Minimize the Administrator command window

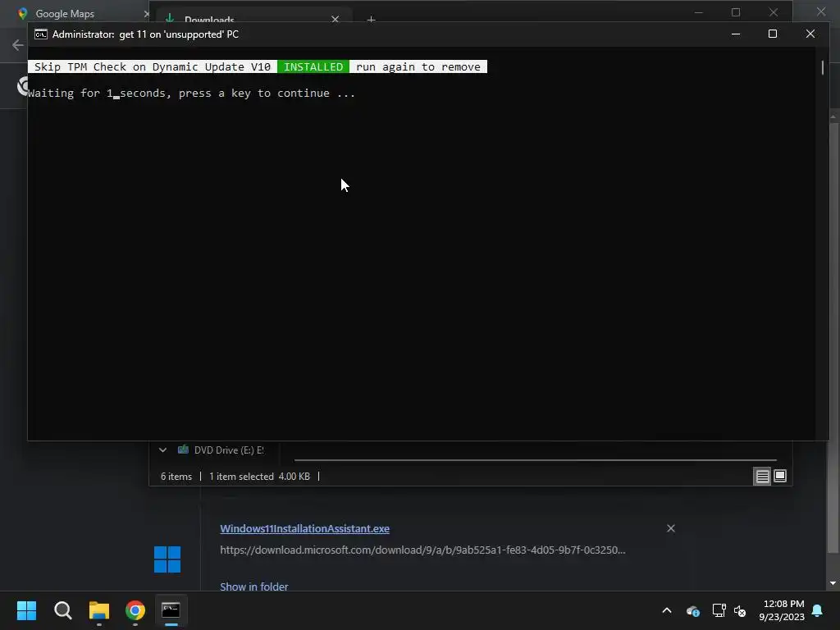click(736, 34)
